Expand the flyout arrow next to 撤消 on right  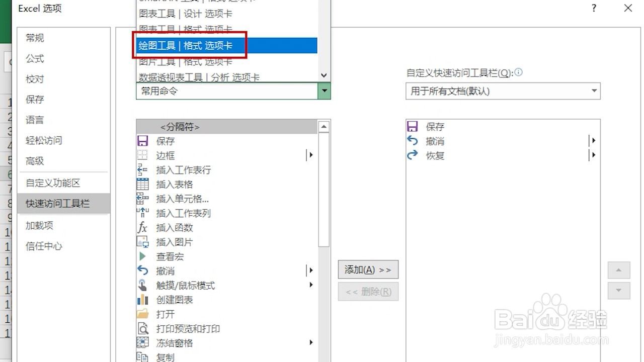click(x=593, y=141)
